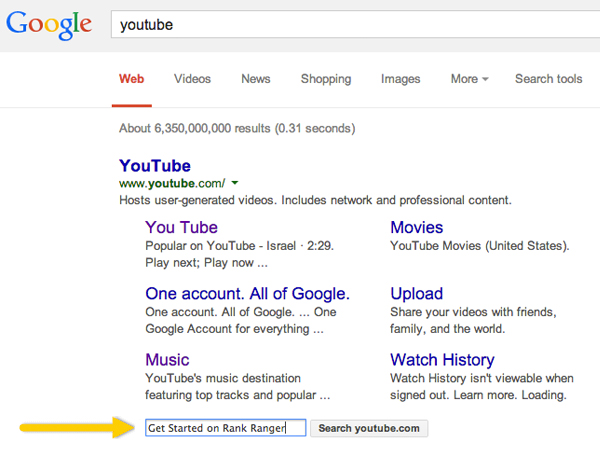Open the green arrow next to www.youtube.com

pos(235,184)
